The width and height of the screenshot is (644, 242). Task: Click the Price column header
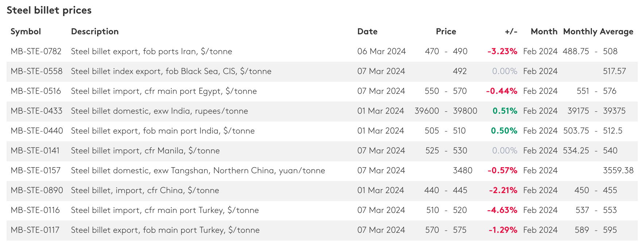(446, 32)
